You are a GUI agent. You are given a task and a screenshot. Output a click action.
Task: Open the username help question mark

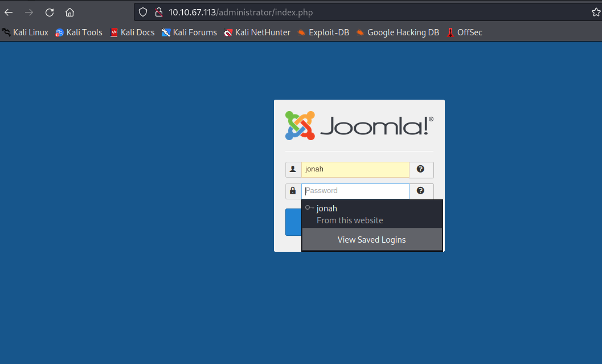pyautogui.click(x=421, y=169)
